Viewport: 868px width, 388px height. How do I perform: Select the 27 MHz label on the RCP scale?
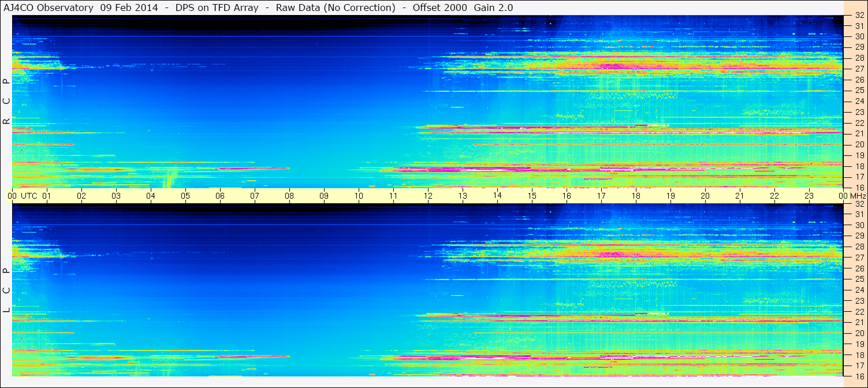point(859,69)
